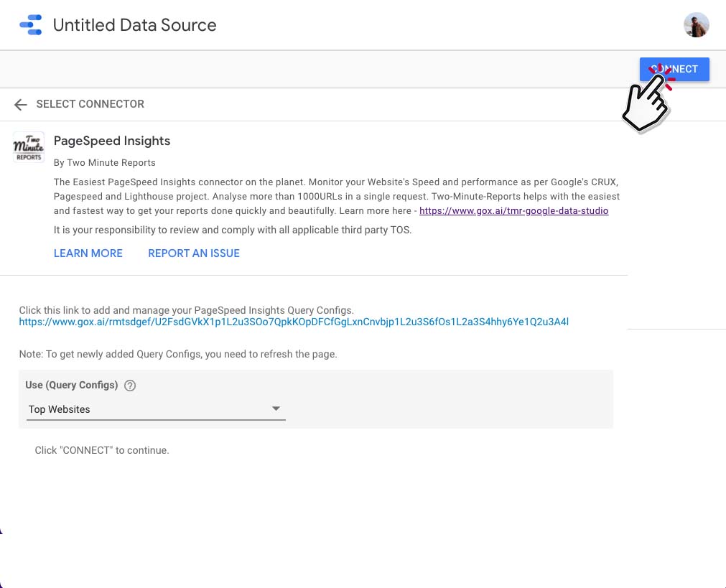Click the blue CONNECT button
The height and width of the screenshot is (588, 726).
(x=674, y=70)
